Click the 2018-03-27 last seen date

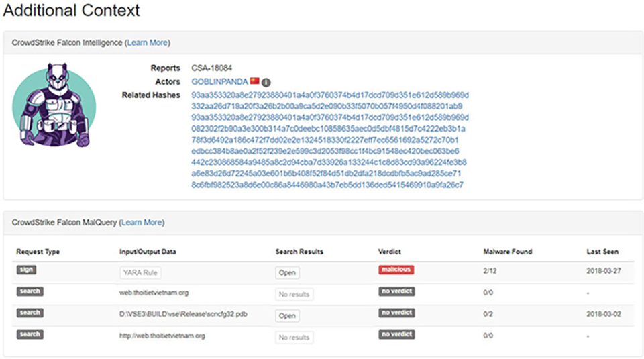coord(604,271)
